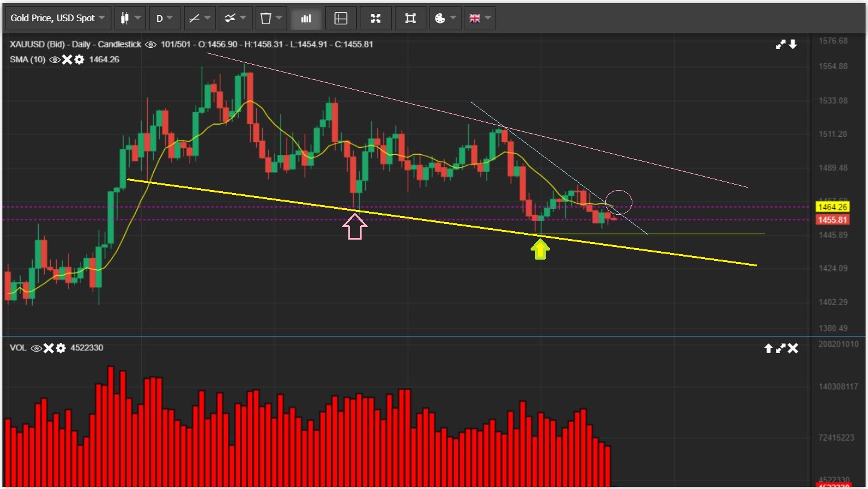
Task: Toggle the volume bars toolbar button
Action: point(306,18)
